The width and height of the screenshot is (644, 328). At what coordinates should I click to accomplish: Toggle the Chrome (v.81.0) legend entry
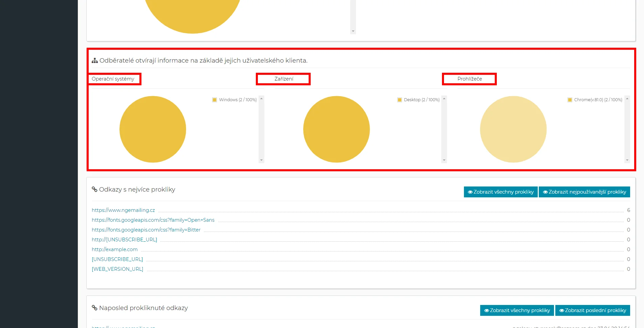[595, 100]
